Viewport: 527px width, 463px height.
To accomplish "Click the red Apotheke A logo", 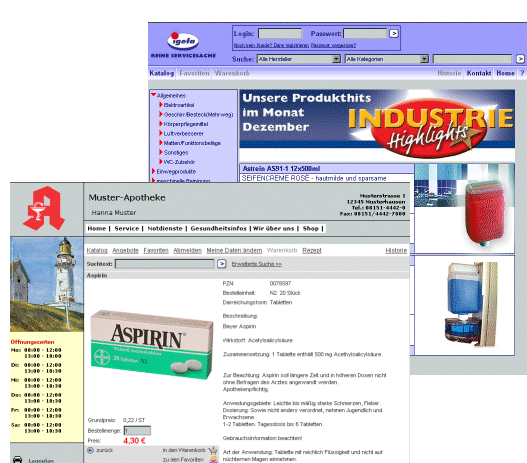I will pos(44,208).
